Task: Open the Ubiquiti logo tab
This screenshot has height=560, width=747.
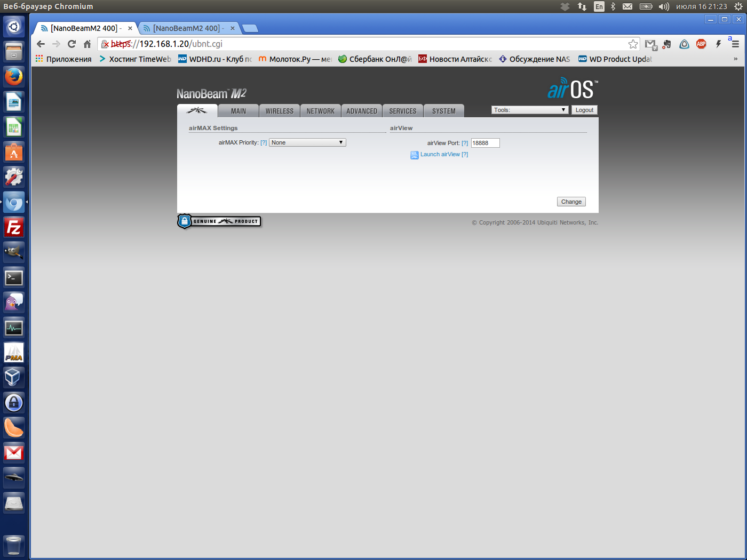Action: coord(197,110)
